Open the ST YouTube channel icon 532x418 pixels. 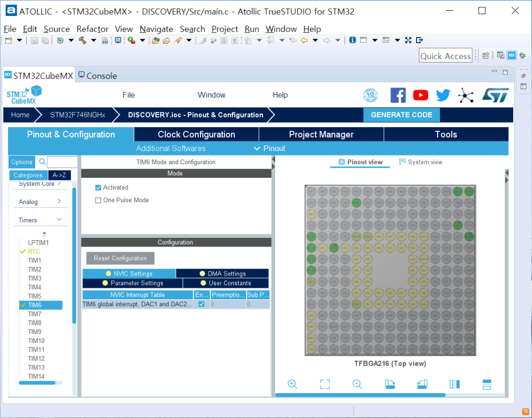pos(421,95)
